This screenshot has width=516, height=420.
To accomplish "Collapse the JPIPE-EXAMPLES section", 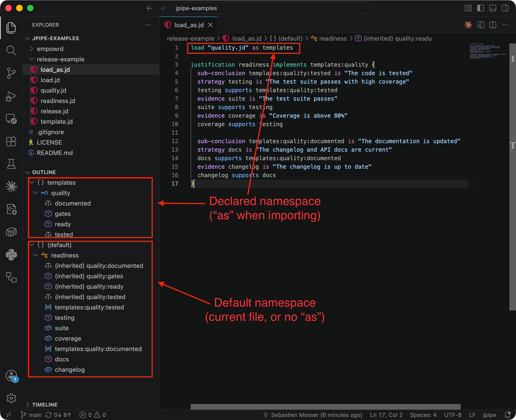I will (27, 38).
